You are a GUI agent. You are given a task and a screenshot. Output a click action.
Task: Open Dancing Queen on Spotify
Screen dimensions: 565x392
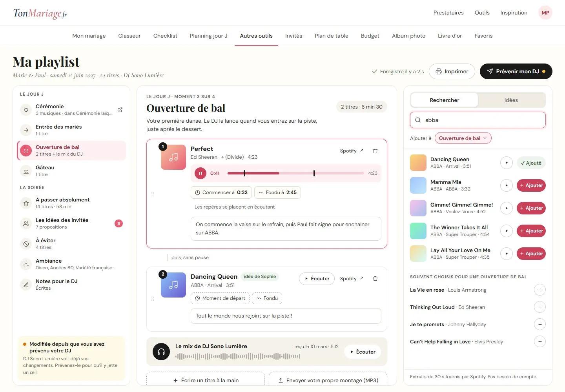(x=352, y=279)
